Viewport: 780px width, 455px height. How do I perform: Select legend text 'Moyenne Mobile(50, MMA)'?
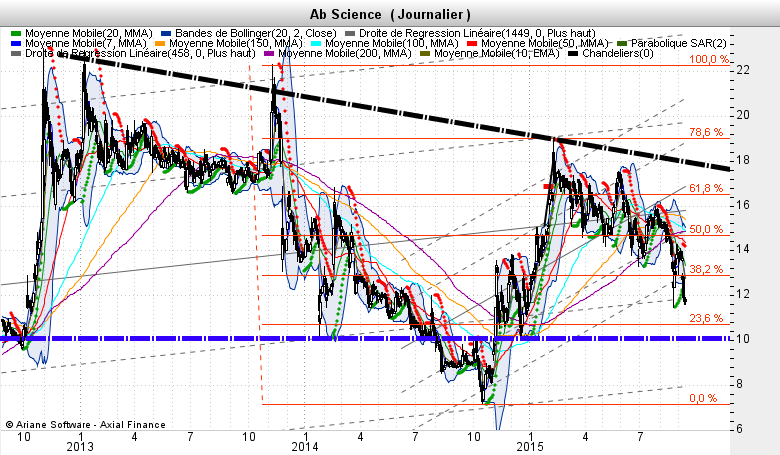(x=545, y=43)
